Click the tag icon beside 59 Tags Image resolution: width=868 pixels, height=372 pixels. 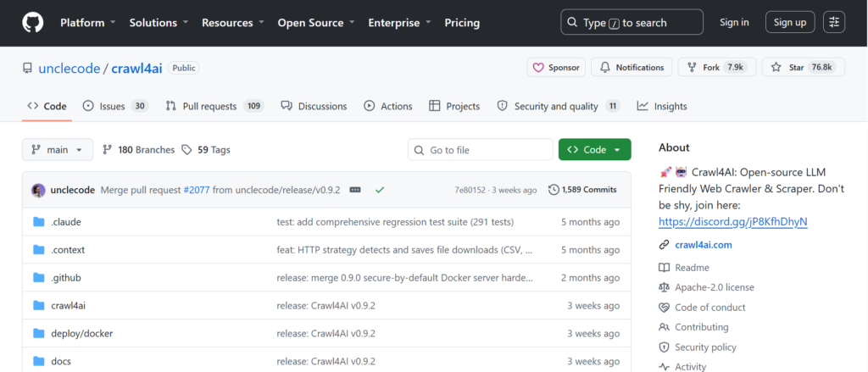point(187,149)
